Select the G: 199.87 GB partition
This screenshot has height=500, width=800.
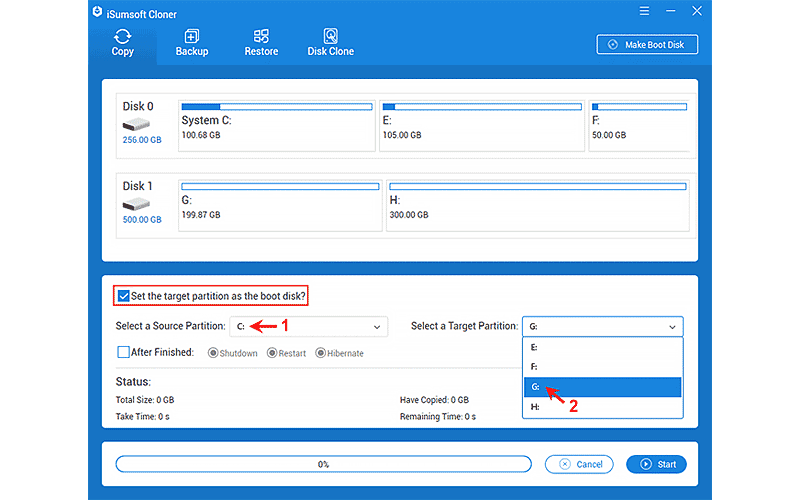280,206
